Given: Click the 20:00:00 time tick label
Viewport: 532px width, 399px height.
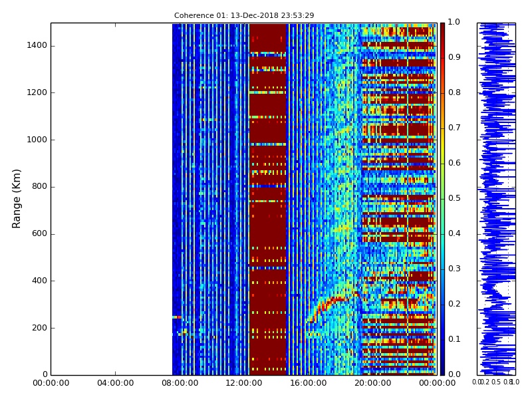Looking at the screenshot, I should (x=373, y=383).
